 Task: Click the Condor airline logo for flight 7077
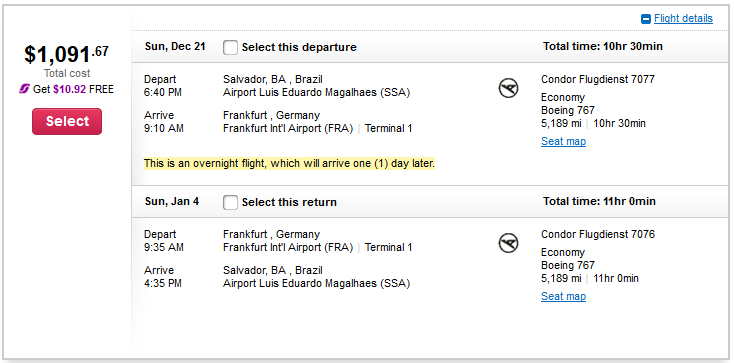[508, 89]
